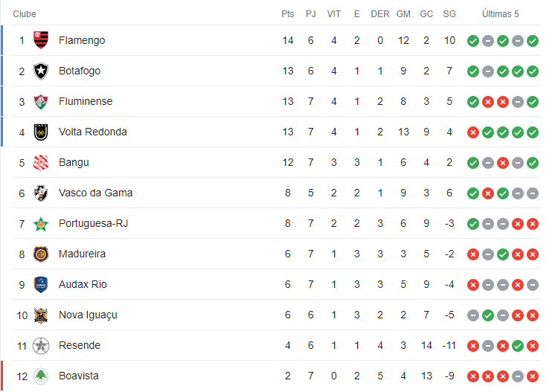The height and width of the screenshot is (392, 558).
Task: Click the Últimas 5 column header
Action: click(x=501, y=14)
